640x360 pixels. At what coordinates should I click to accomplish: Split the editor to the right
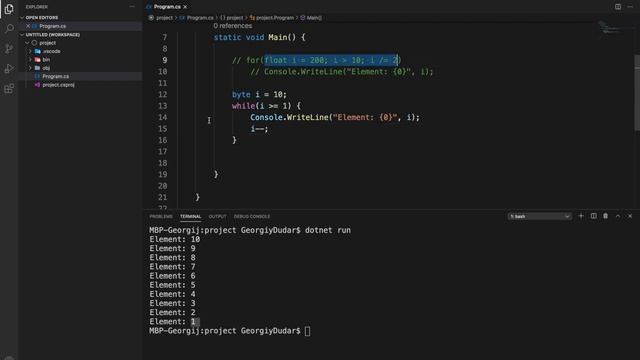(x=618, y=7)
